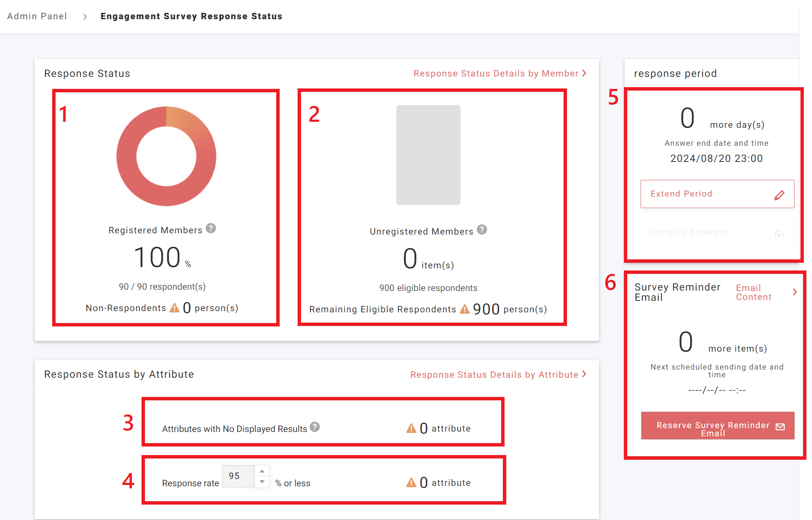Click help icon for Attributes with No Displayed Results
812x520 pixels.
click(x=315, y=427)
